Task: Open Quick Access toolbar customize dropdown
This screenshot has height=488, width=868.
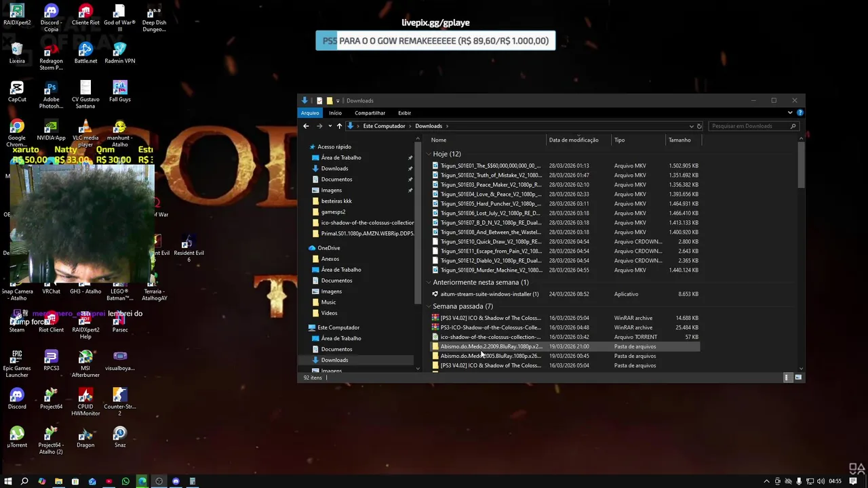Action: [x=338, y=101]
